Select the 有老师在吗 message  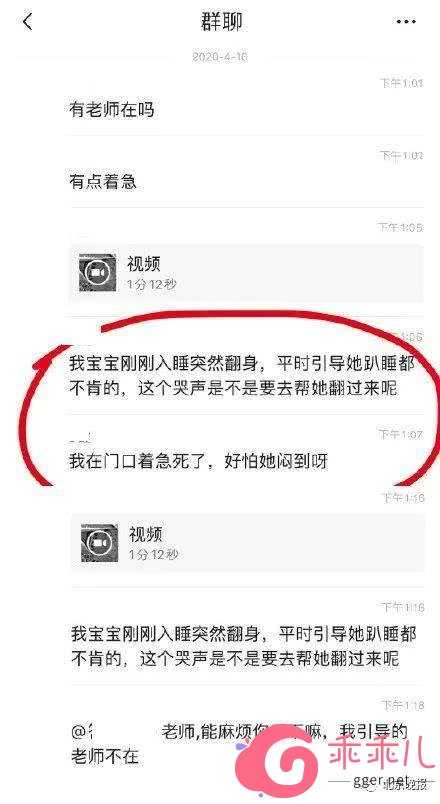(111, 110)
